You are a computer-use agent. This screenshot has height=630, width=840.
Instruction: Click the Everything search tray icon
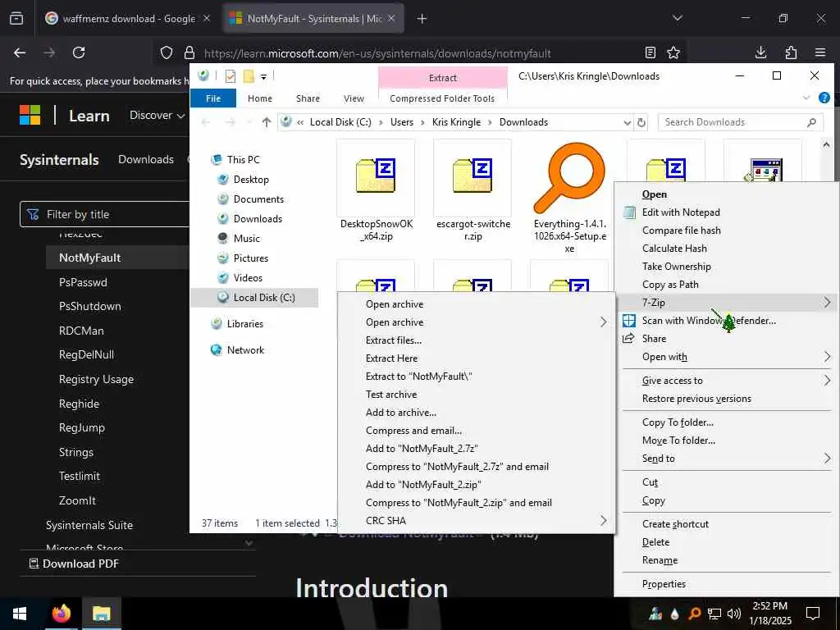coord(695,614)
